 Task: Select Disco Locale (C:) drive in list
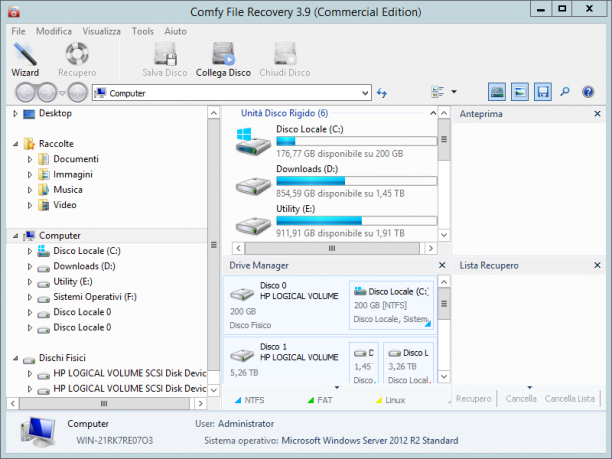tap(336, 141)
